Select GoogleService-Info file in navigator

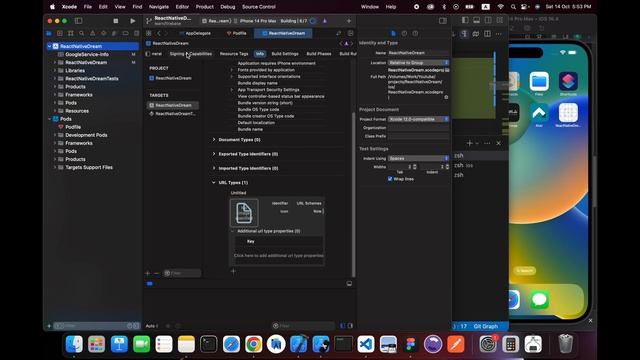pos(87,54)
